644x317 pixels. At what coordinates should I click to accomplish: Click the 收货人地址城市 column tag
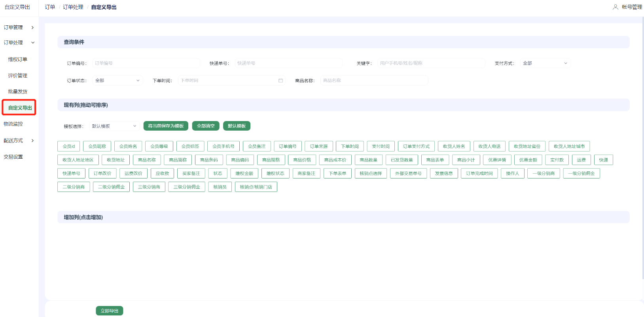pos(569,146)
